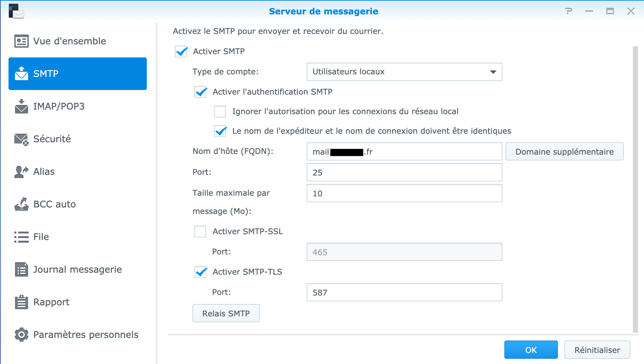Click the Vue d'ensemble overview icon

click(x=22, y=41)
